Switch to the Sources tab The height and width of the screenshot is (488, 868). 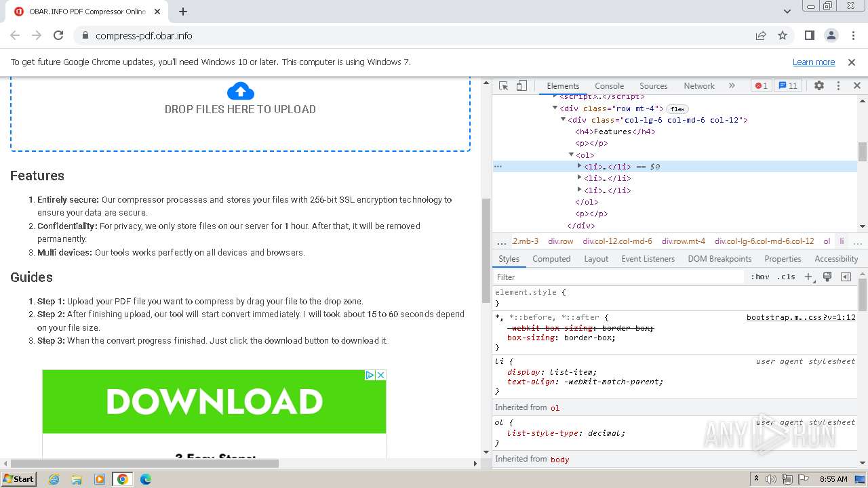tap(654, 86)
